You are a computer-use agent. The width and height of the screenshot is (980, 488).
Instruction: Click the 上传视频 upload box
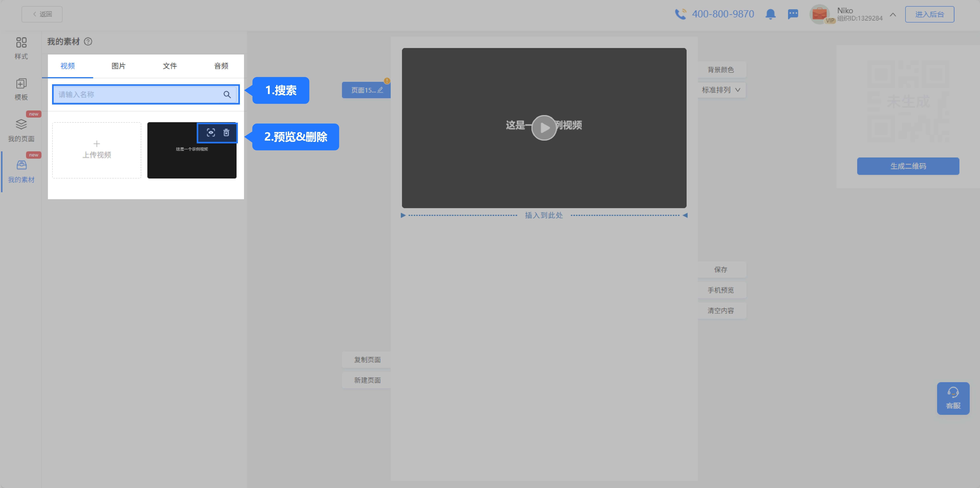tap(97, 150)
